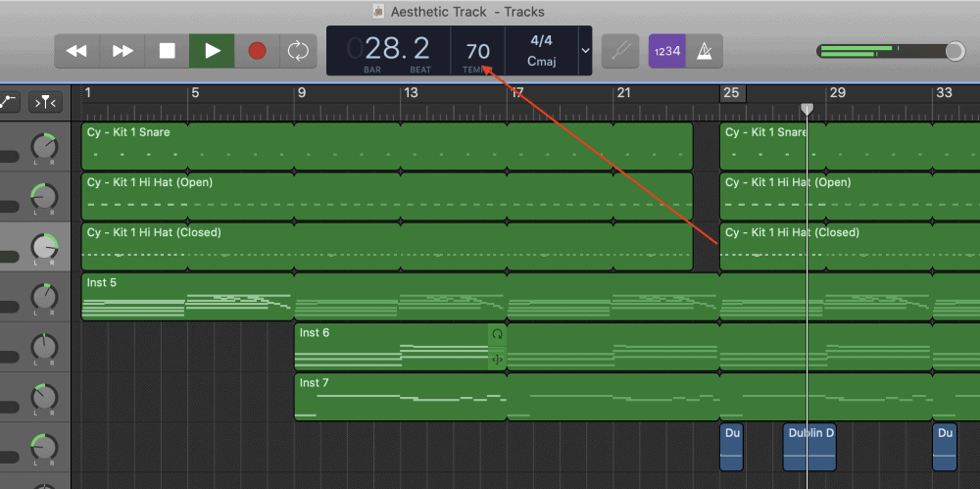Click the 4/4 time signature

click(541, 40)
